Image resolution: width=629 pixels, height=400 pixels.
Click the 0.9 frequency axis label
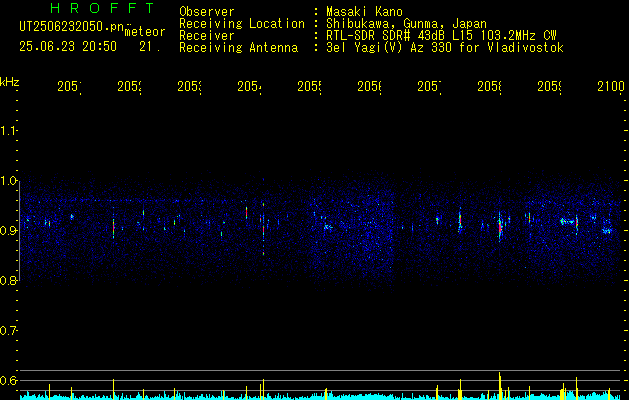click(x=8, y=231)
